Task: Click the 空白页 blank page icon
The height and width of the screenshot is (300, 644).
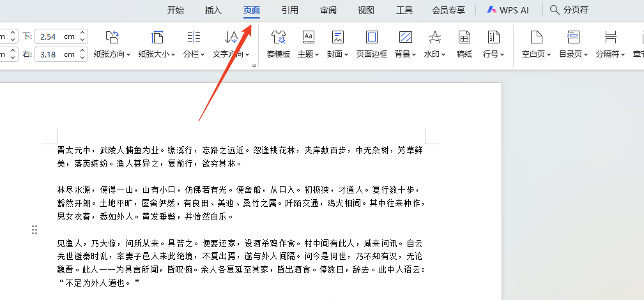Action: click(x=536, y=37)
